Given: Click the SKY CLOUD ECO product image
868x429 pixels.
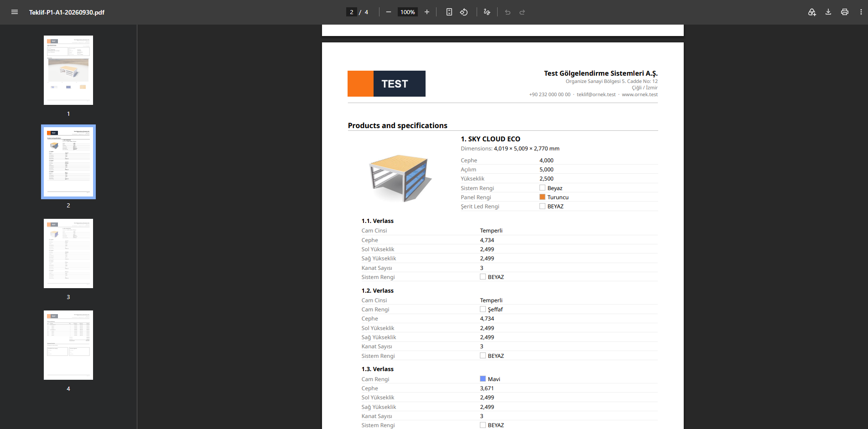Looking at the screenshot, I should 400,178.
